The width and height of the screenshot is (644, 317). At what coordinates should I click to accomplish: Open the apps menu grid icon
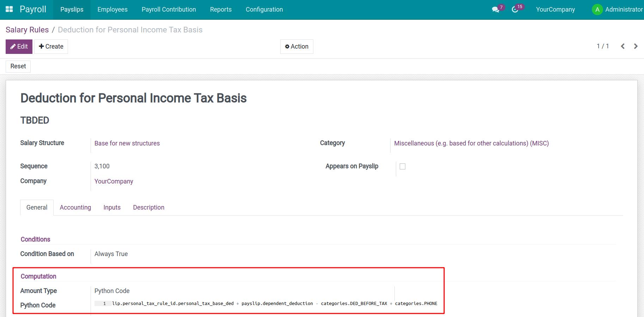coord(9,9)
